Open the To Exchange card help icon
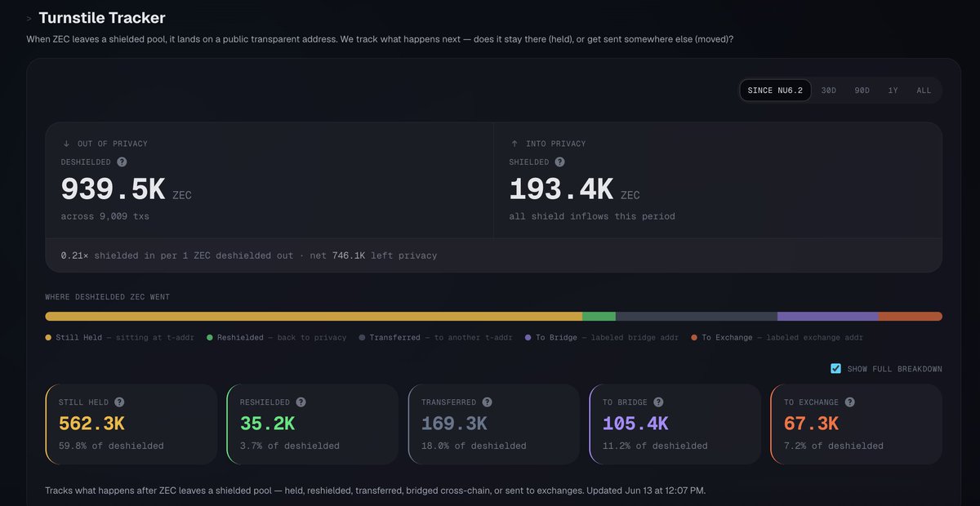 pyautogui.click(x=849, y=402)
